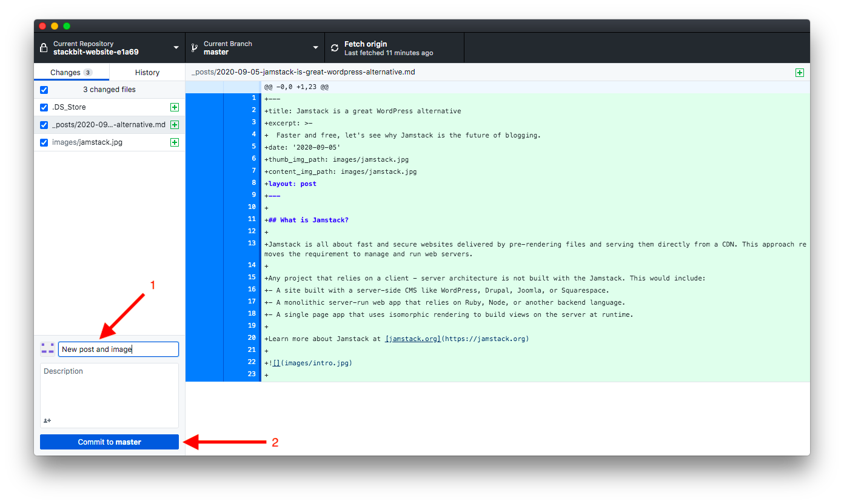Screen dimensions: 844x504
Task: Click the Commit to master button
Action: click(110, 442)
